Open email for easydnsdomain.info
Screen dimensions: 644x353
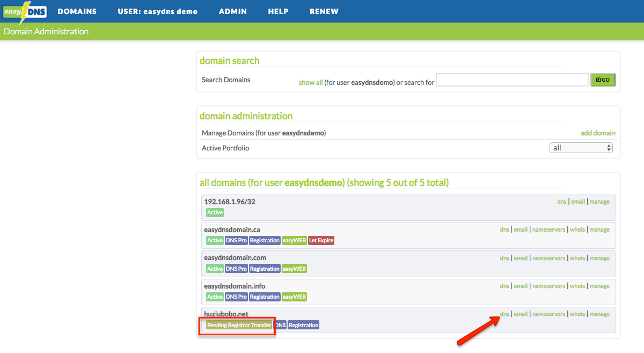pos(521,286)
